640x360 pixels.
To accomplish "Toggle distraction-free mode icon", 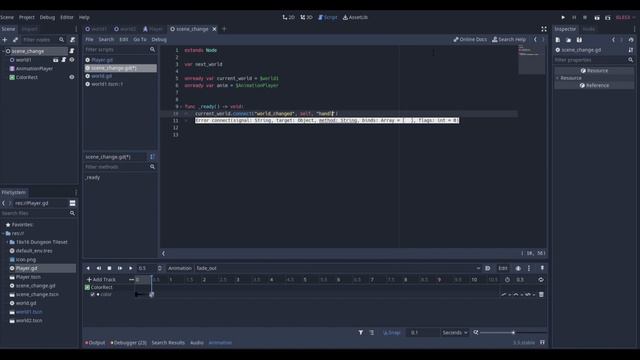I will 544,29.
